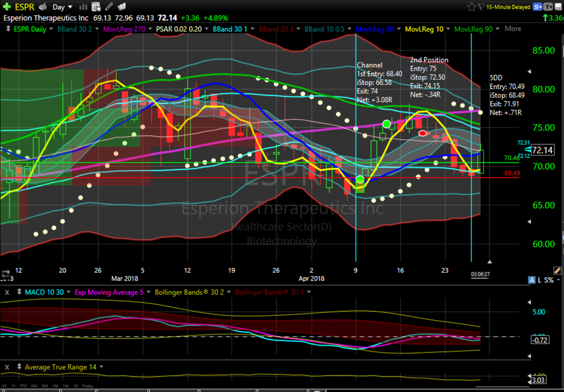Close the Average True Range pane
This screenshot has height=392, width=564.
pyautogui.click(x=7, y=367)
